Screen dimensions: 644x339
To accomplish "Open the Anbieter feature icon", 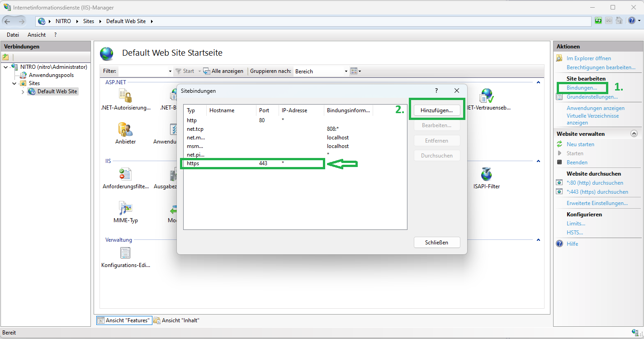I will (125, 129).
